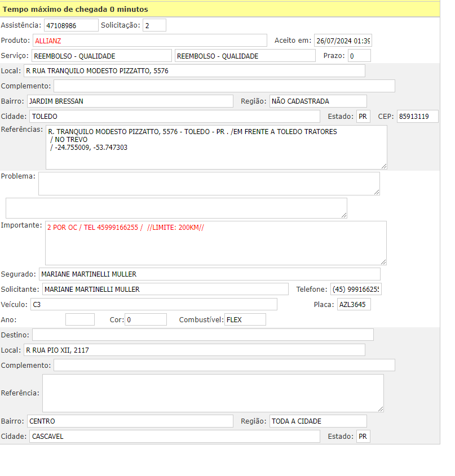Image resolution: width=455 pixels, height=476 pixels.
Task: Click the Telefone field
Action: [356, 289]
